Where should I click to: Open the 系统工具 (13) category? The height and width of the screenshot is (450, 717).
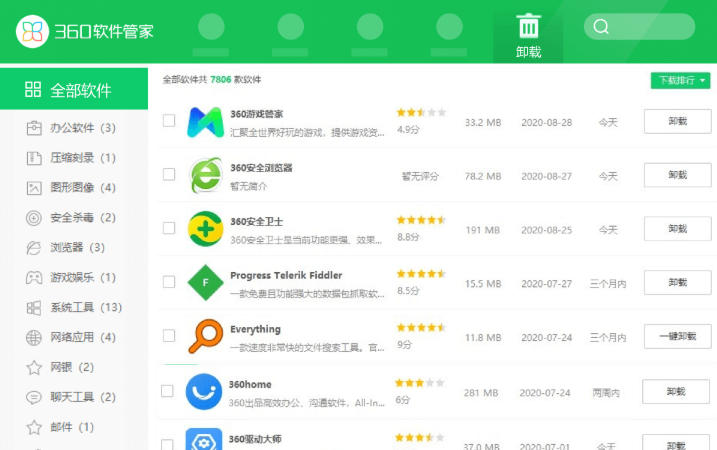74,307
